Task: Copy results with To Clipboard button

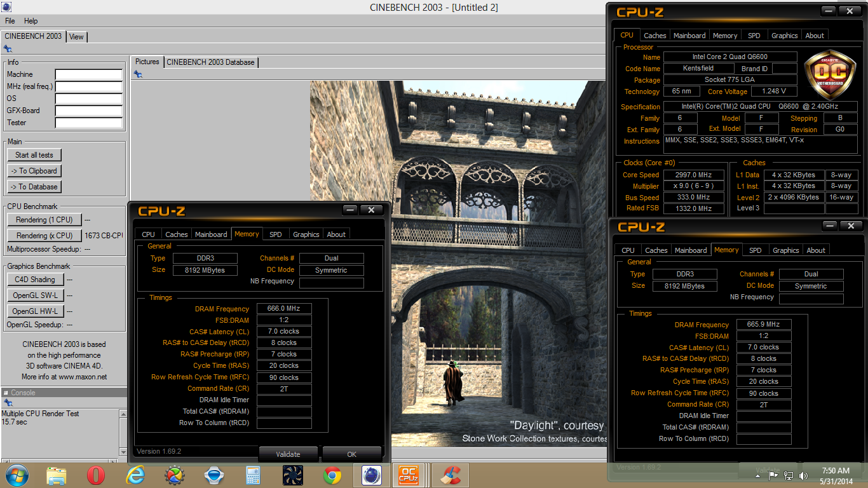Action: coord(34,171)
